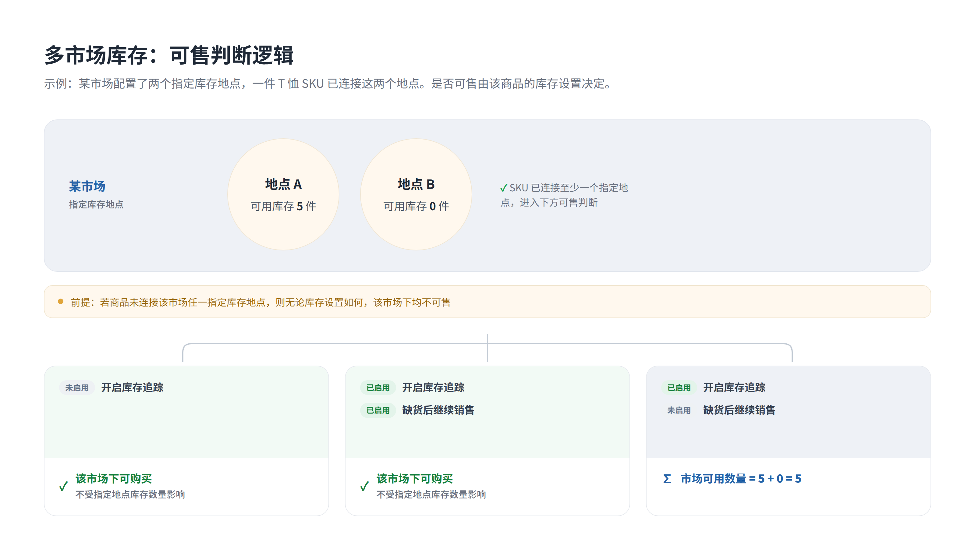The height and width of the screenshot is (560, 975).
Task: Click 开启库存追踪 label in the first card
Action: coord(132,387)
